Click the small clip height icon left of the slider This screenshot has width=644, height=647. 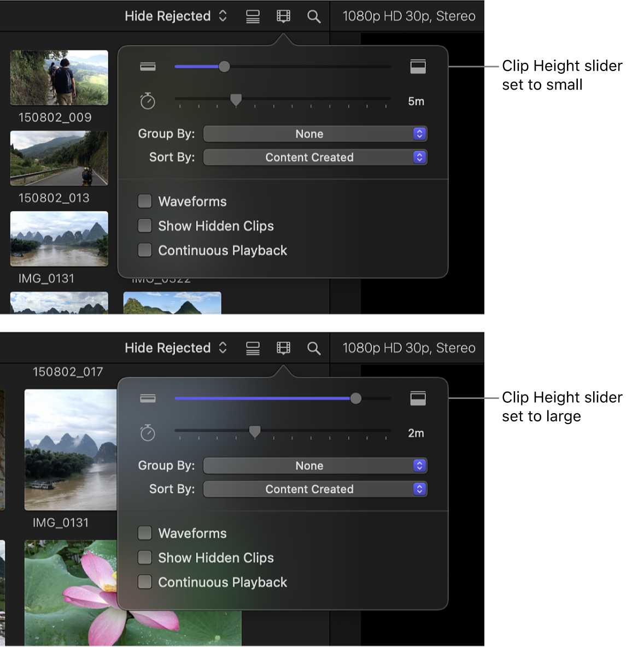click(147, 66)
